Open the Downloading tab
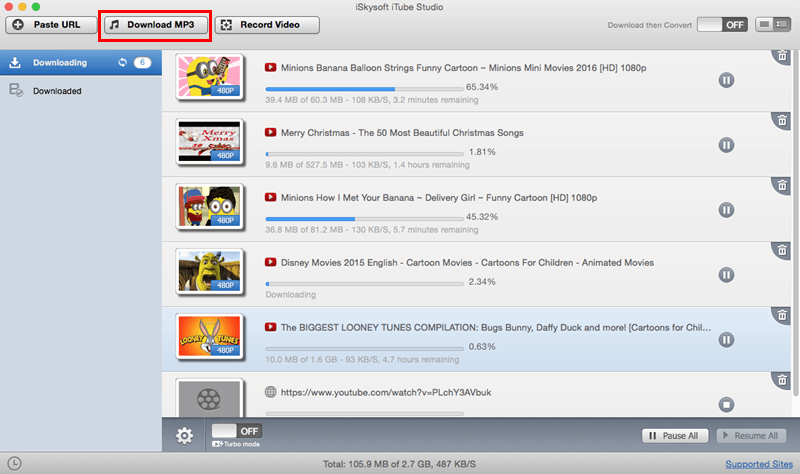Image resolution: width=800 pixels, height=474 pixels. (81, 62)
